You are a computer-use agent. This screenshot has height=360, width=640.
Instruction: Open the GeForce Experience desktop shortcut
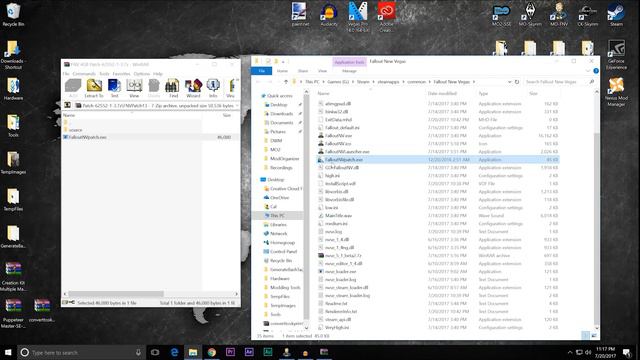click(616, 54)
